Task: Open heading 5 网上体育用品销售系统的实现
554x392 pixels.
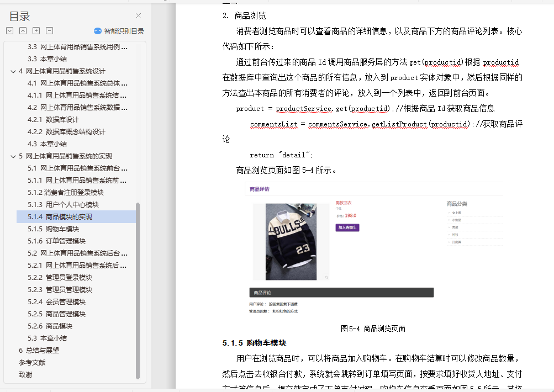Action: (65, 156)
